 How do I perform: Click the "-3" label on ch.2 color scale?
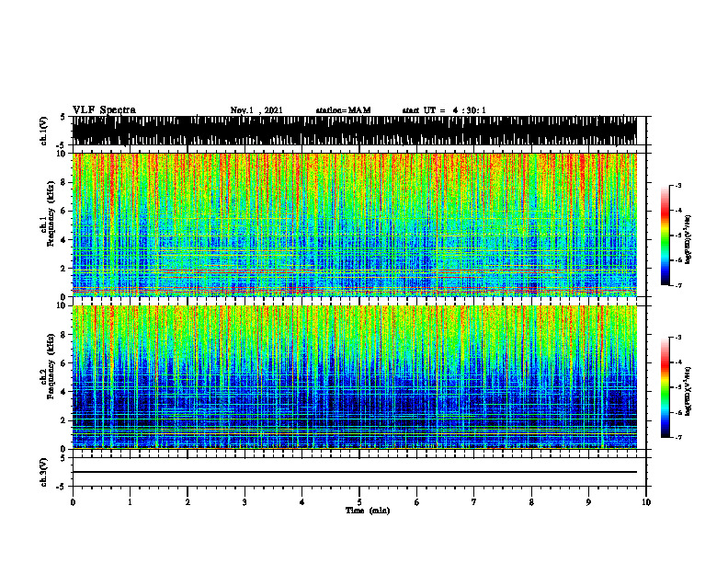(x=677, y=338)
